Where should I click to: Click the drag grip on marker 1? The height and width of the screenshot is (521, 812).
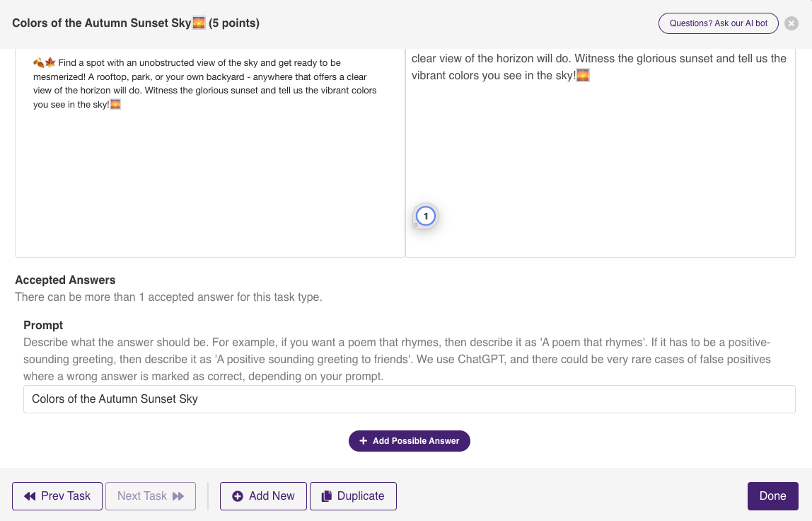(x=416, y=224)
